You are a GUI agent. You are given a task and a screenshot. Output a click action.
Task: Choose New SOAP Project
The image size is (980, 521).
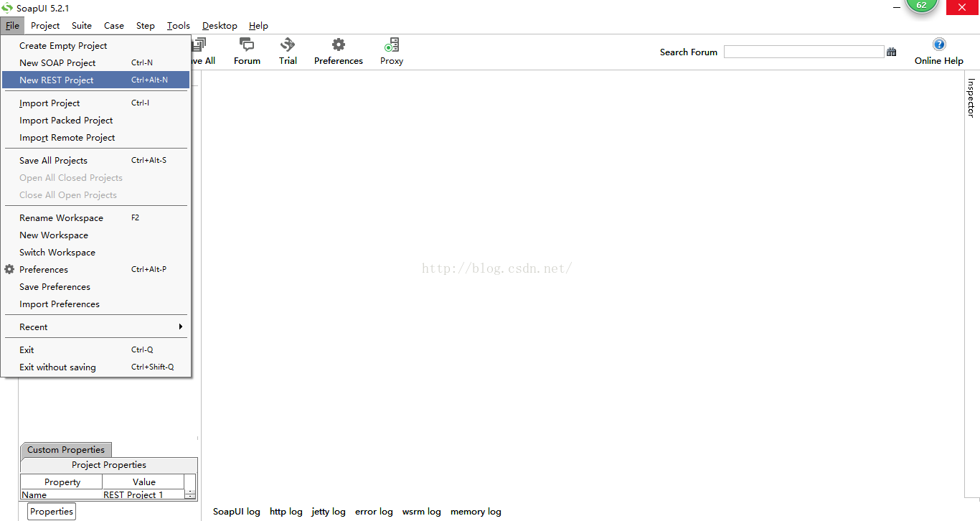pos(95,62)
